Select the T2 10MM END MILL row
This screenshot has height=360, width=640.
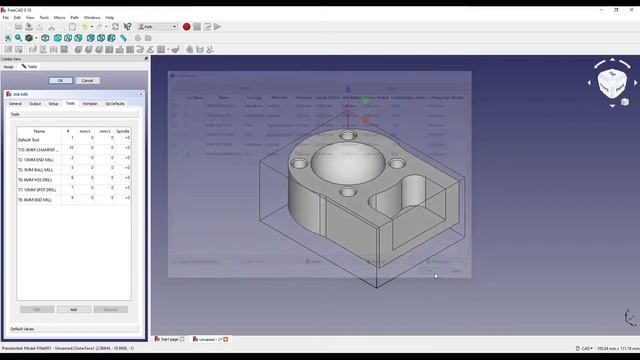point(73,159)
